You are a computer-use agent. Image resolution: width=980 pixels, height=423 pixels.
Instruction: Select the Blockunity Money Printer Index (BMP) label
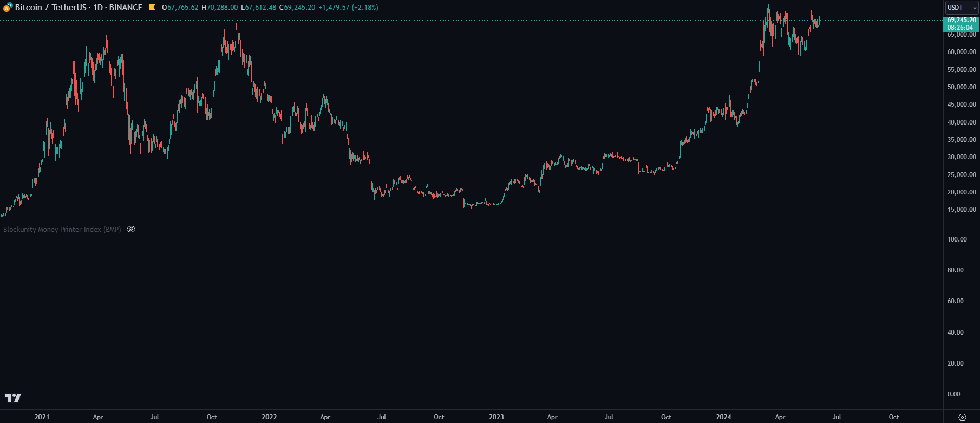pyautogui.click(x=62, y=230)
